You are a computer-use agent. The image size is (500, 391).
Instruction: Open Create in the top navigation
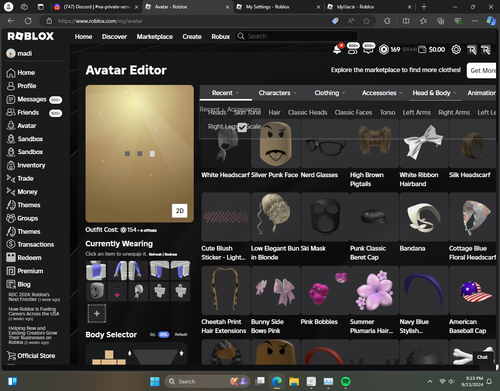click(192, 36)
